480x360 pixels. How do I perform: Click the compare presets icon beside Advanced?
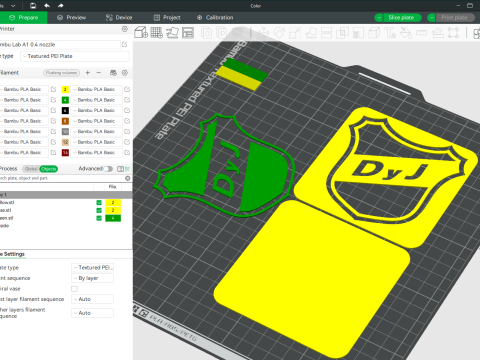[120, 169]
